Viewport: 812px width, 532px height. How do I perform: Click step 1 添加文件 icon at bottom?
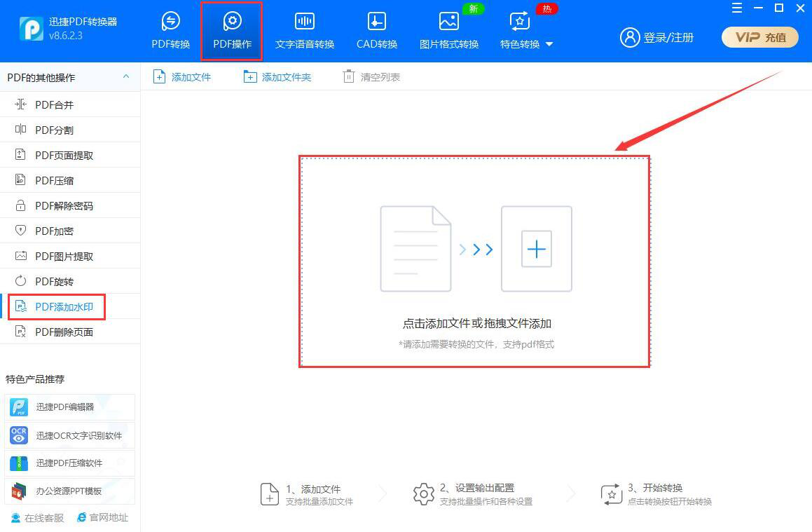tap(269, 494)
